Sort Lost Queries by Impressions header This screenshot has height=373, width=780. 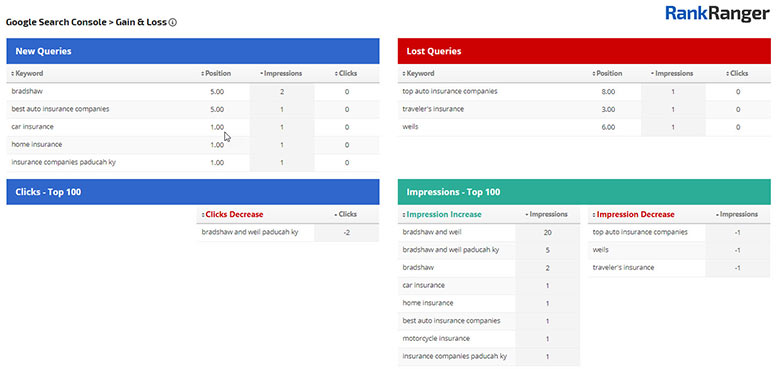coord(672,73)
